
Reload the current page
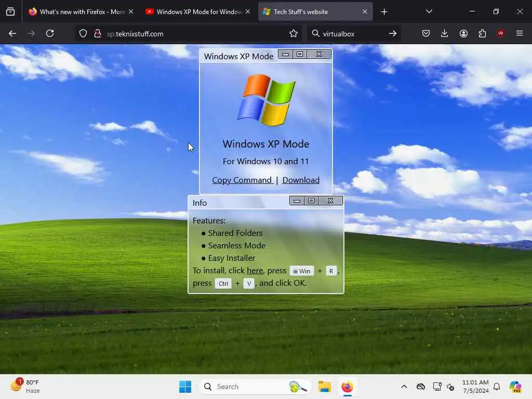coord(50,33)
